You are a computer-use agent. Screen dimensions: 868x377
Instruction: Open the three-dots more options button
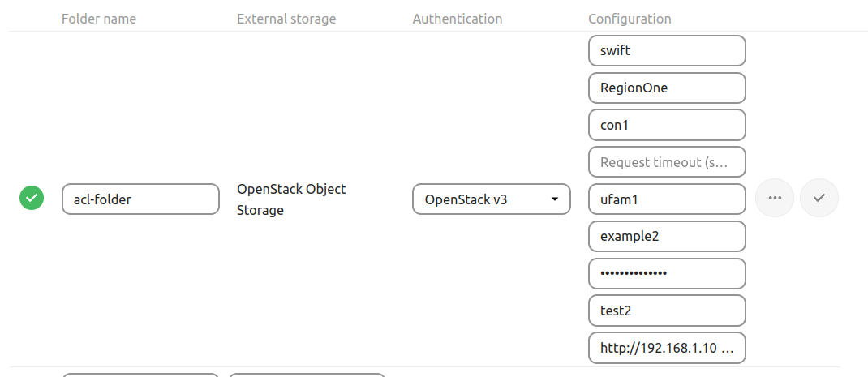(775, 198)
